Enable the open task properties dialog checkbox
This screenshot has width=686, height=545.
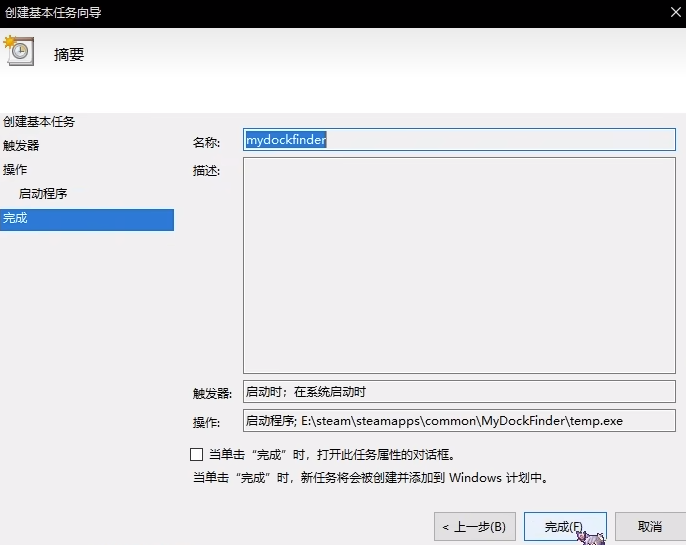click(196, 454)
